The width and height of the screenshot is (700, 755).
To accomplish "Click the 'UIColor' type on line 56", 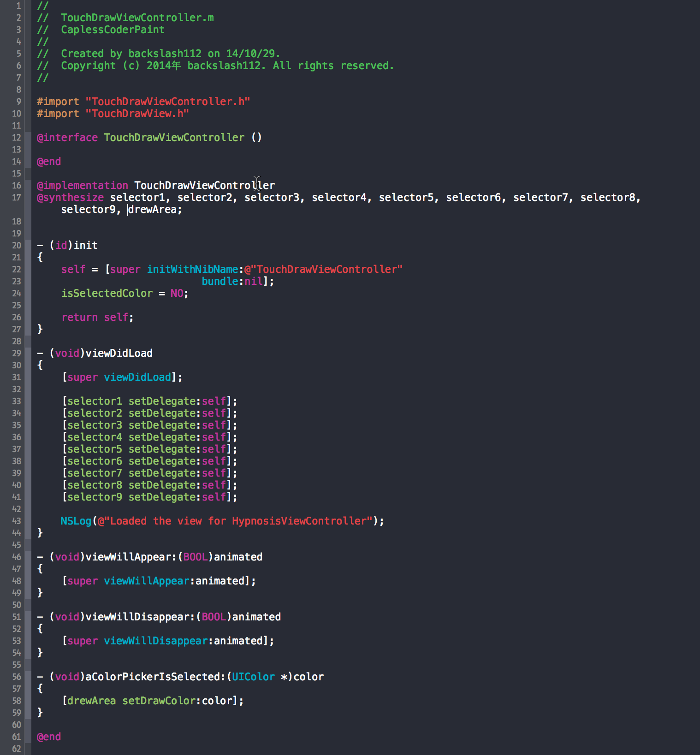I will click(x=253, y=677).
